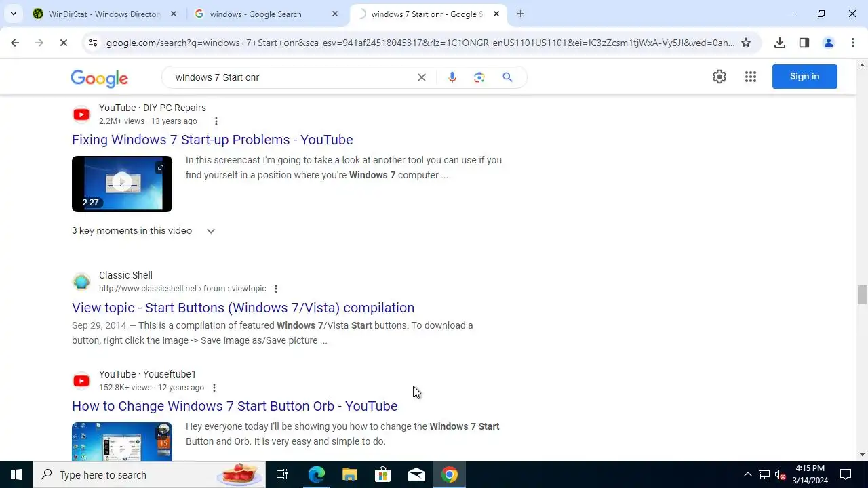Go to Google home via logo

[x=100, y=78]
